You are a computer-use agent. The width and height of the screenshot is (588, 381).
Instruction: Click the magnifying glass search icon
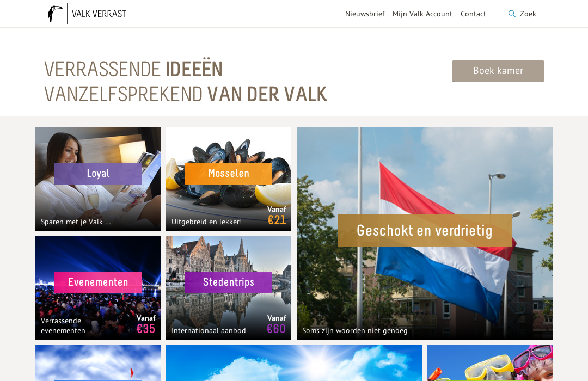pyautogui.click(x=511, y=14)
